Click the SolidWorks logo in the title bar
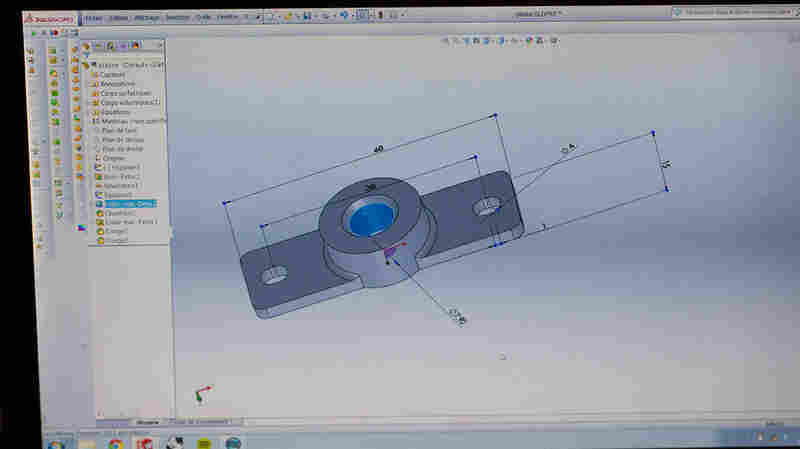 pos(50,19)
